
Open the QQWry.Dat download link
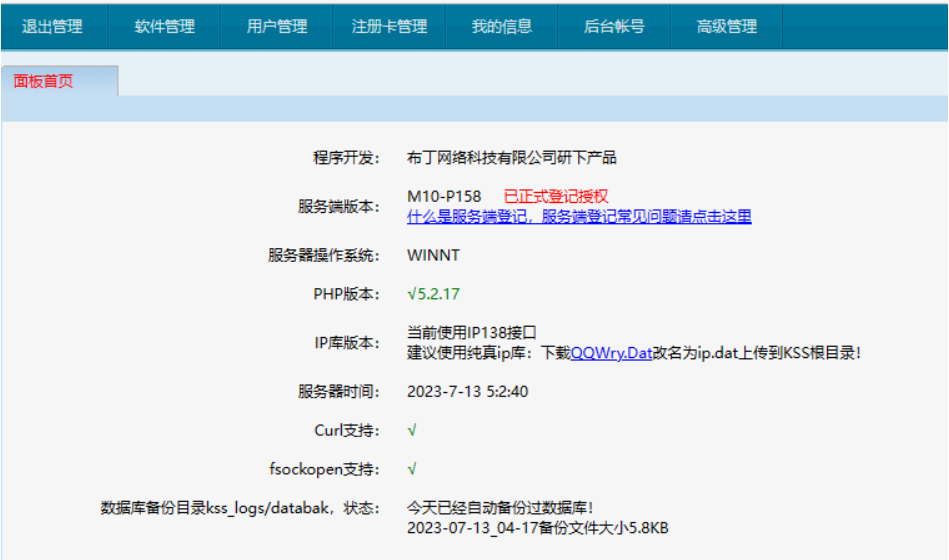point(611,353)
